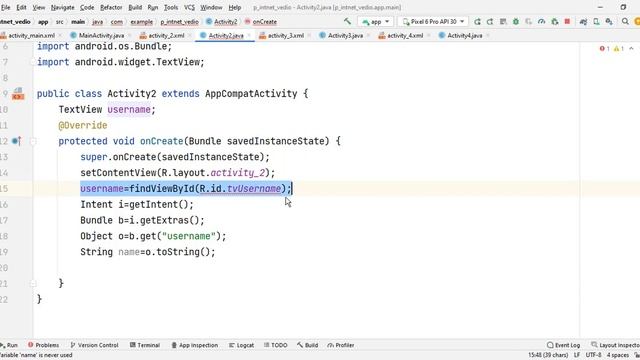This screenshot has height=360, width=640.
Task: Open the Device Manager icon
Action: [x=596, y=22]
